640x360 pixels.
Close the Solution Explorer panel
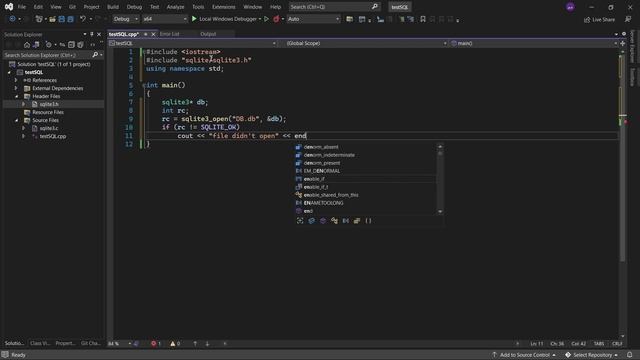point(99,34)
